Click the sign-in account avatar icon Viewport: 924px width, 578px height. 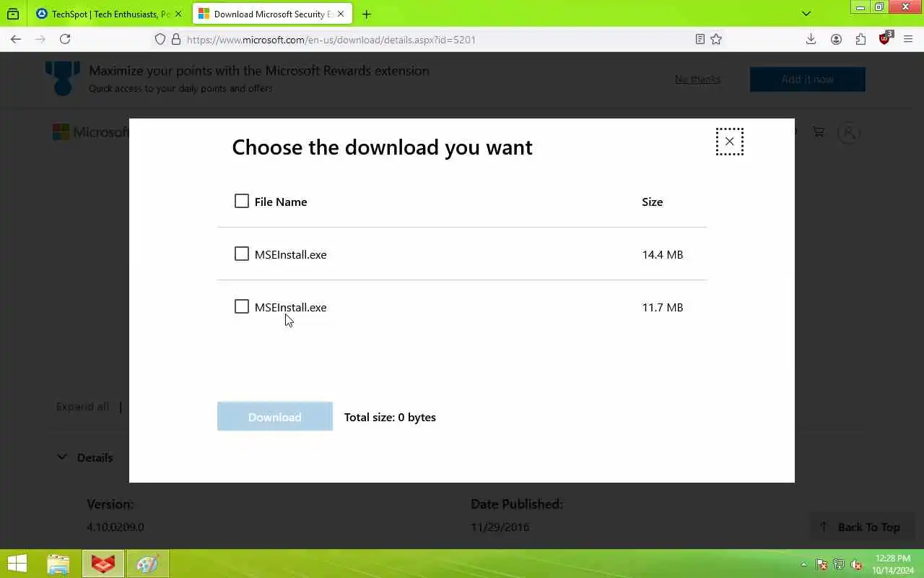[x=849, y=132]
